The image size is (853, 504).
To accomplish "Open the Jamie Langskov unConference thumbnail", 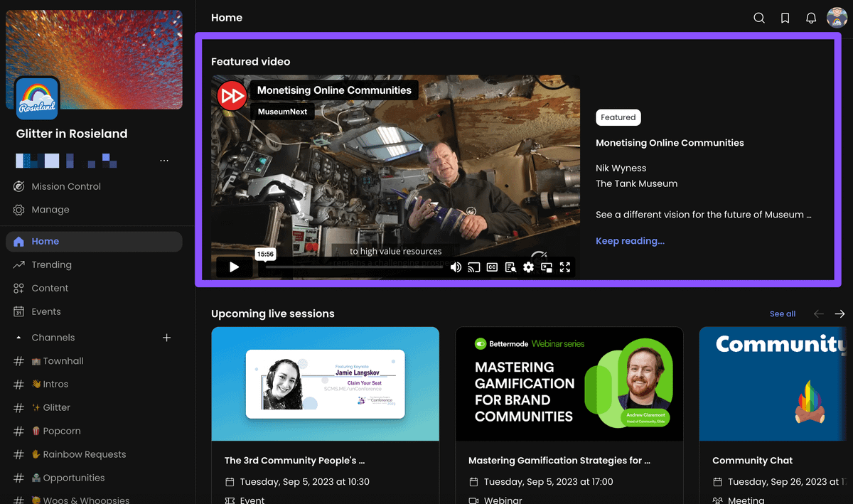I will [326, 384].
